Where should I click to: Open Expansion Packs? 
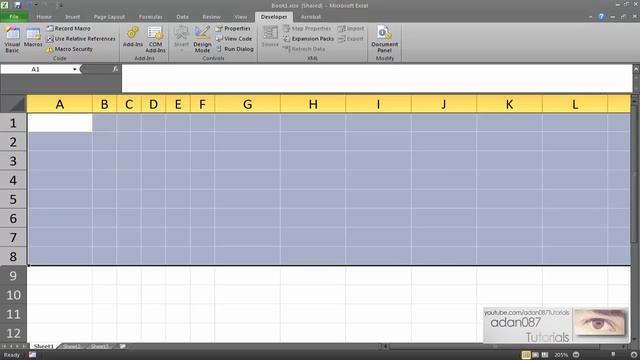coord(309,39)
